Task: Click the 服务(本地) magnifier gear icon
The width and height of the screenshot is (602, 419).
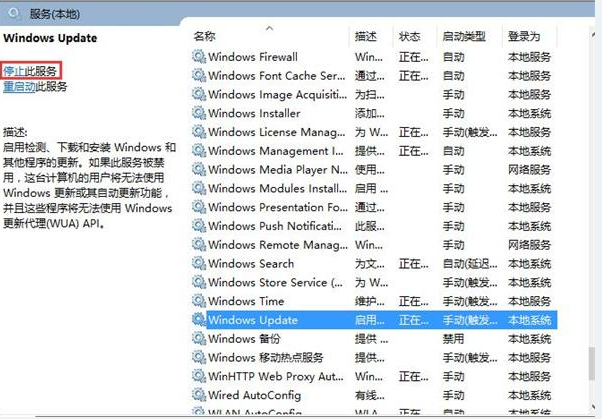Action: [x=15, y=14]
